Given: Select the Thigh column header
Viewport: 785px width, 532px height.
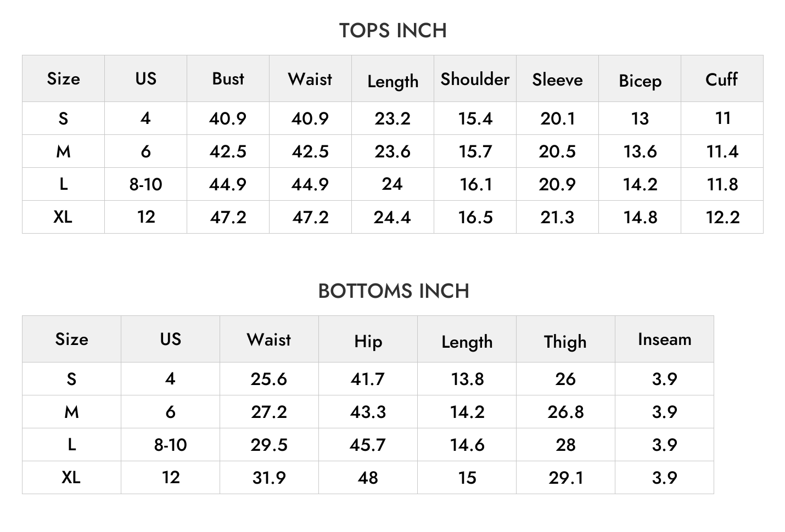Looking at the screenshot, I should coord(565,342).
